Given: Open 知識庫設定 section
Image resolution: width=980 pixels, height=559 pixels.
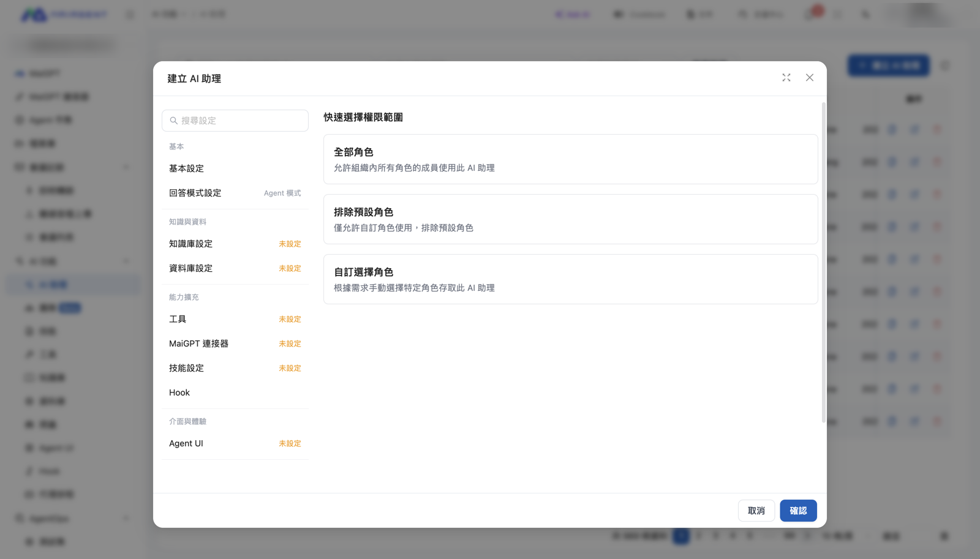Looking at the screenshot, I should click(x=235, y=244).
